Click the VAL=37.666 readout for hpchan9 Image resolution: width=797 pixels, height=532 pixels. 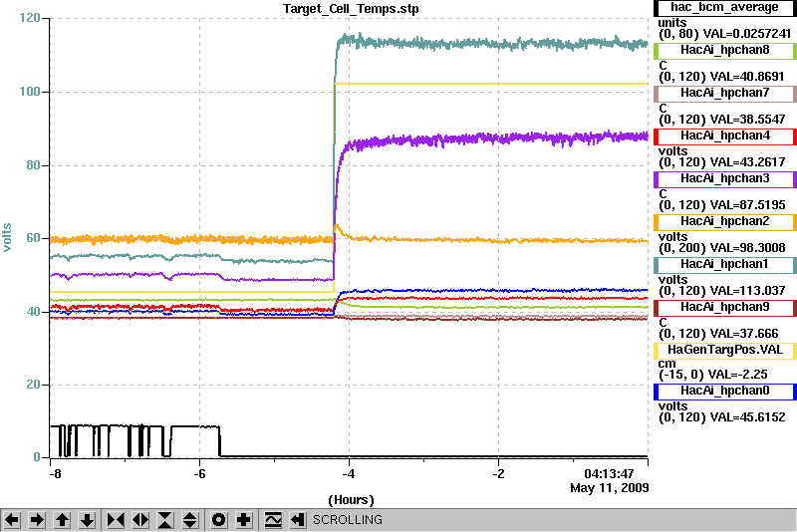(x=744, y=334)
